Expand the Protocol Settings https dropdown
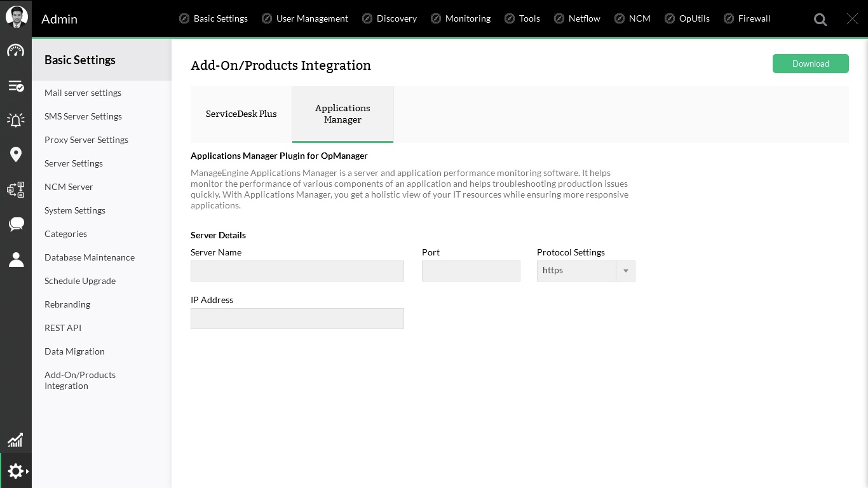The width and height of the screenshot is (868, 488). 586,271
